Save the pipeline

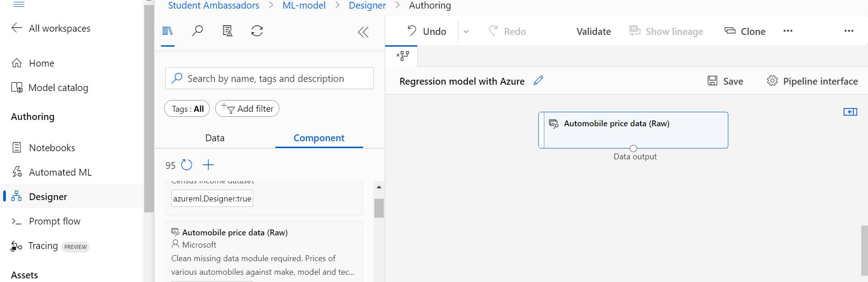click(725, 81)
